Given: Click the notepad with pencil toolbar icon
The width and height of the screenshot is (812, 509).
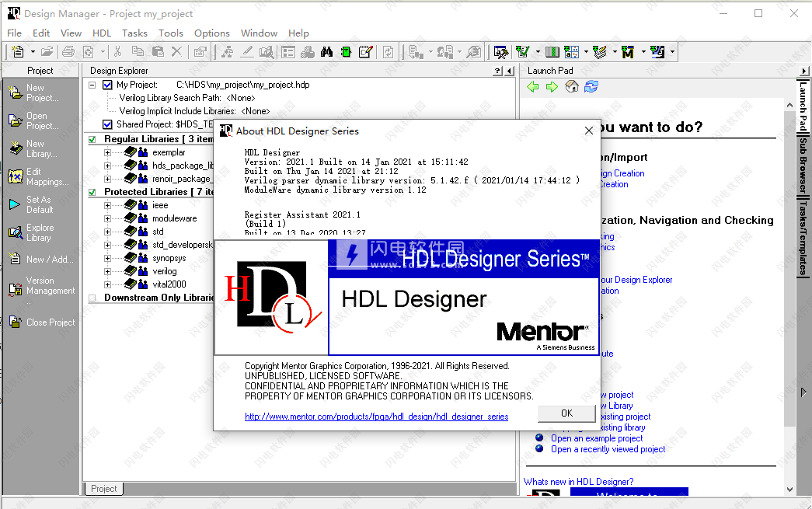Looking at the screenshot, I should (x=366, y=52).
